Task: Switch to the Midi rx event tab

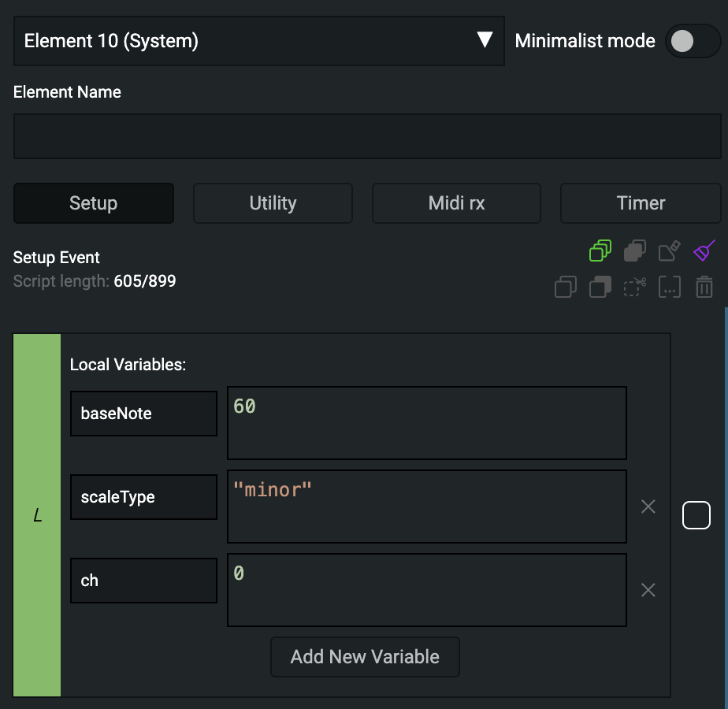Action: click(x=456, y=203)
